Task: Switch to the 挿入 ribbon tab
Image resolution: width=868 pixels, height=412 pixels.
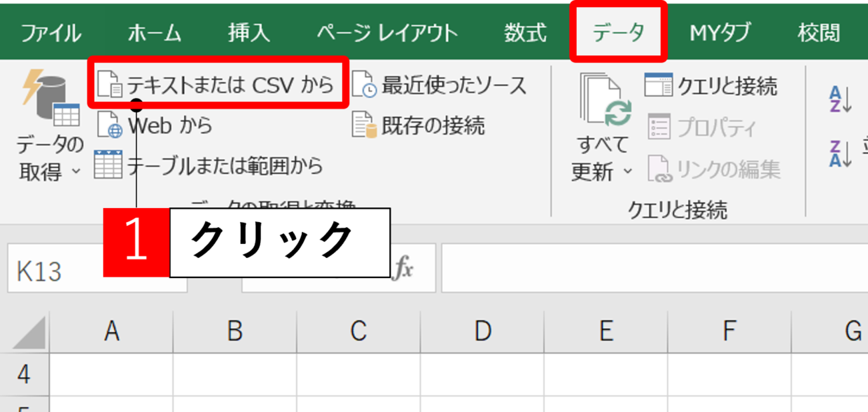Action: point(248,33)
